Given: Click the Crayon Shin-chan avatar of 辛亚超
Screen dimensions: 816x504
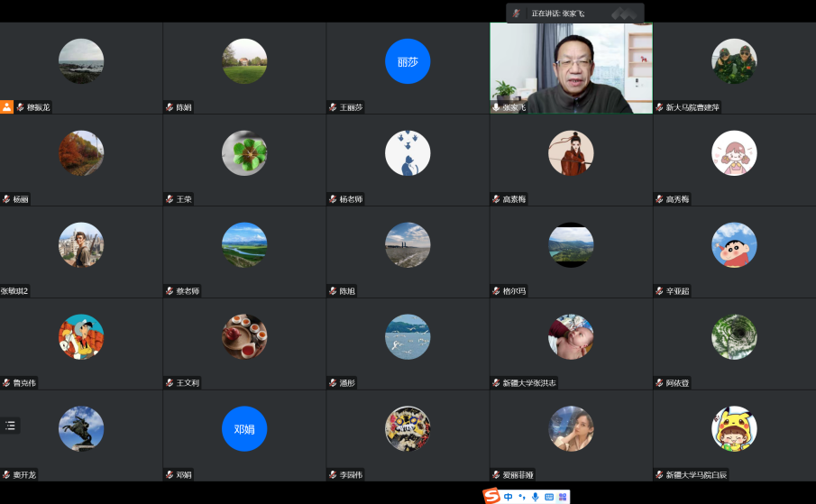Looking at the screenshot, I should click(x=734, y=245).
